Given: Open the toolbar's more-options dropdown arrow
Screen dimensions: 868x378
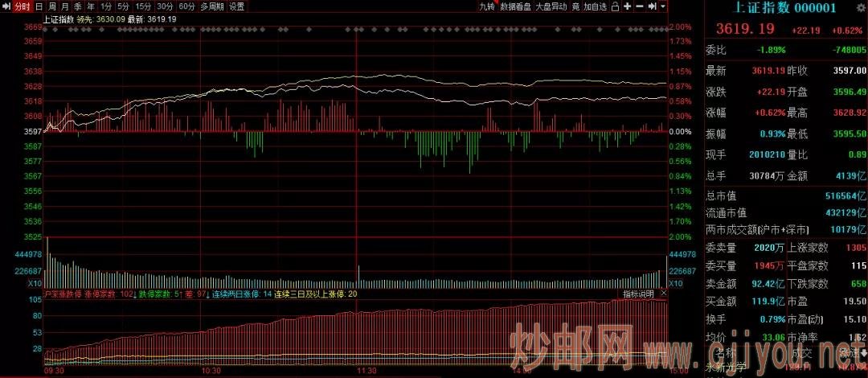Looking at the screenshot, I should [664, 6].
